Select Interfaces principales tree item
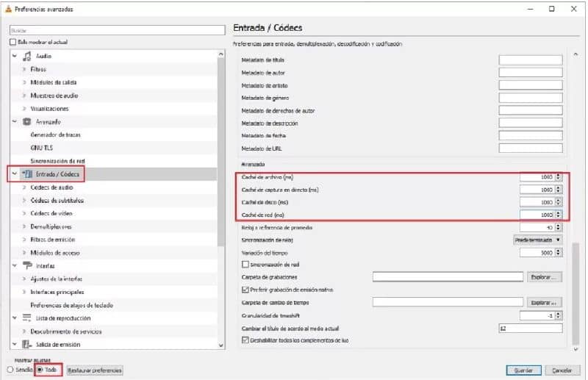This screenshot has width=588, height=380. point(57,292)
